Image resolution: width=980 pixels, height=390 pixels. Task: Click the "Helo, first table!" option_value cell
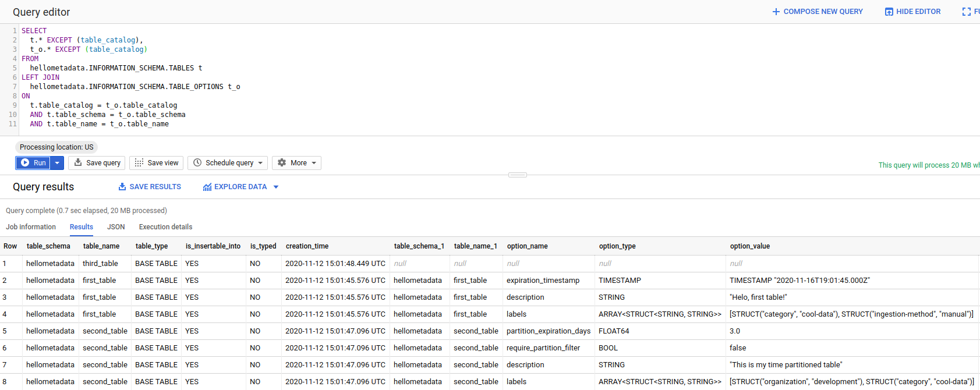point(758,297)
